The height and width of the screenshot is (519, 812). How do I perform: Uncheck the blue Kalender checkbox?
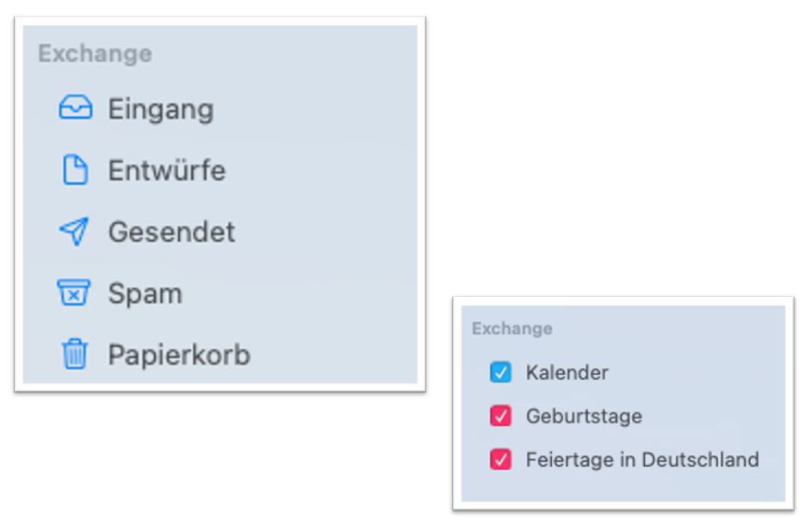click(x=500, y=372)
